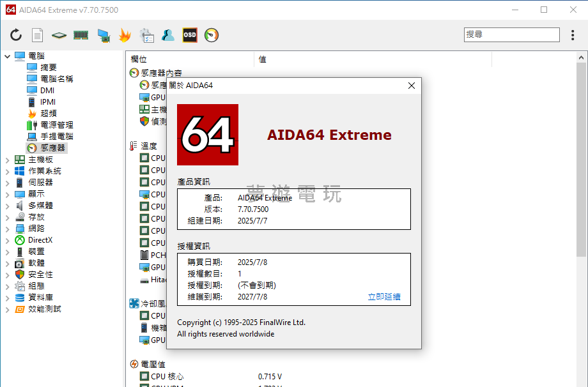Select 手提電腦 in the tree
Viewport: 588px width, 387px height.
(57, 137)
